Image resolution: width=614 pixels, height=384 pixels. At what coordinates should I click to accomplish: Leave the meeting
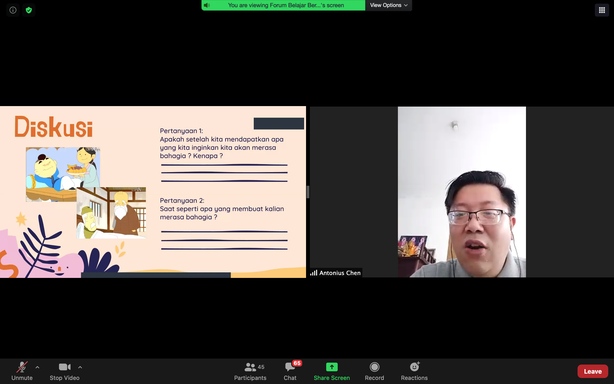click(592, 371)
